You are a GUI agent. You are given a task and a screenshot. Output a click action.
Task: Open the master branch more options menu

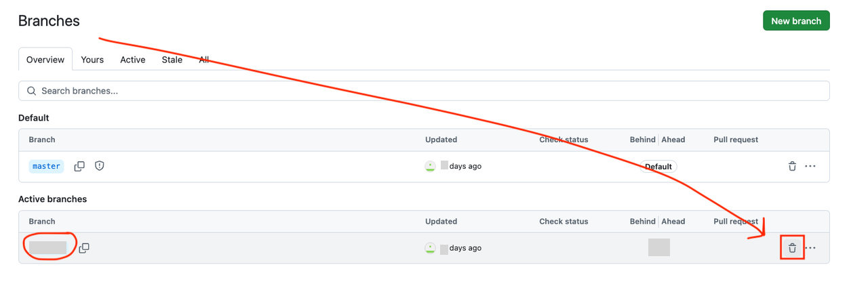(x=810, y=166)
